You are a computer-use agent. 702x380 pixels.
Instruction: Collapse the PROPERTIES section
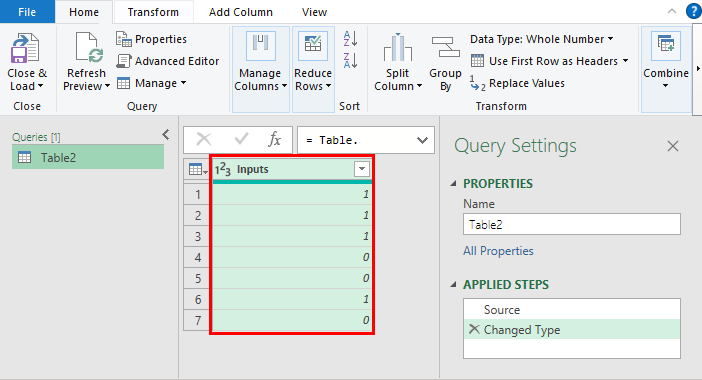[454, 184]
